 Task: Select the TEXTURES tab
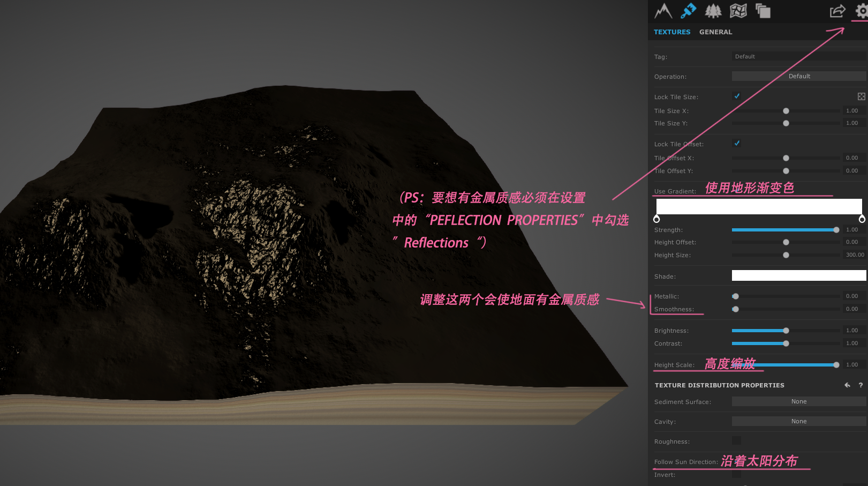click(672, 32)
